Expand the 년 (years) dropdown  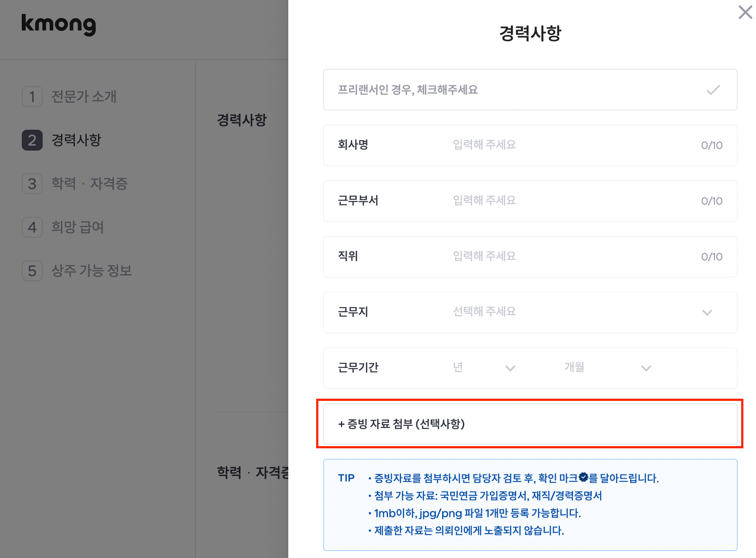[x=484, y=368]
